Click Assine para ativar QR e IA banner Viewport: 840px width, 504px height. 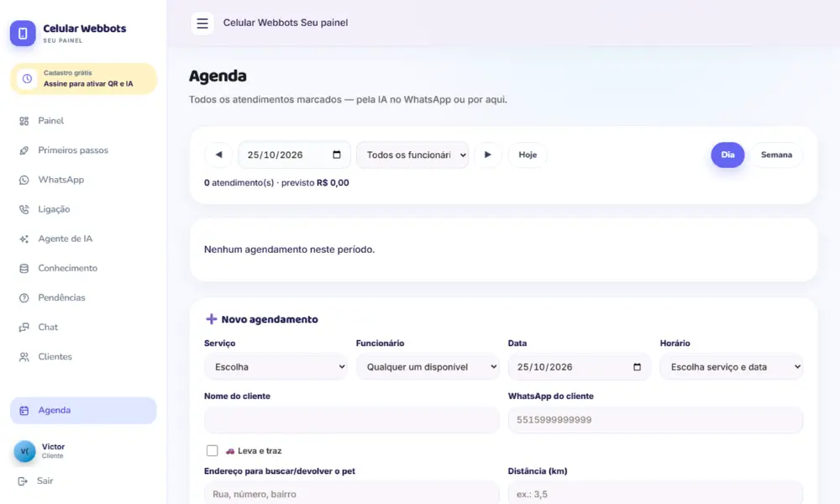pos(83,79)
